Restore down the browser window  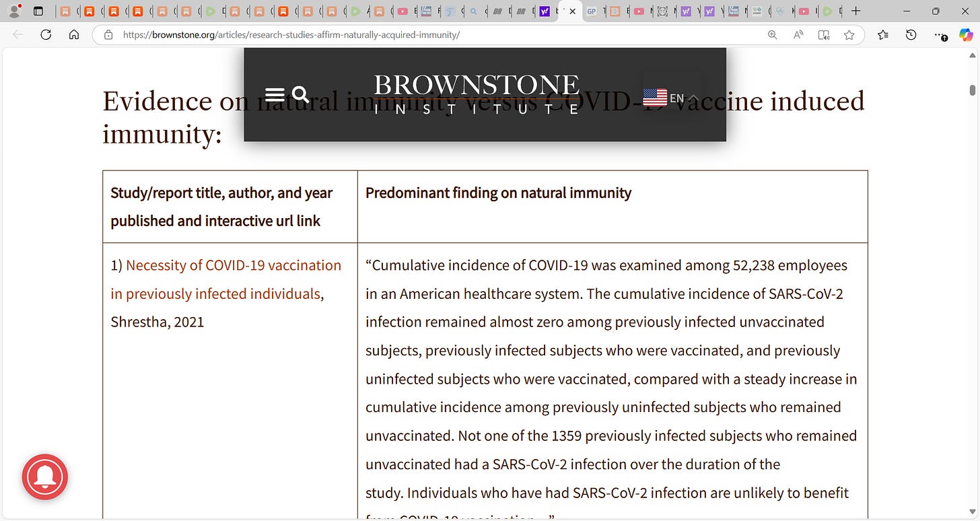936,11
